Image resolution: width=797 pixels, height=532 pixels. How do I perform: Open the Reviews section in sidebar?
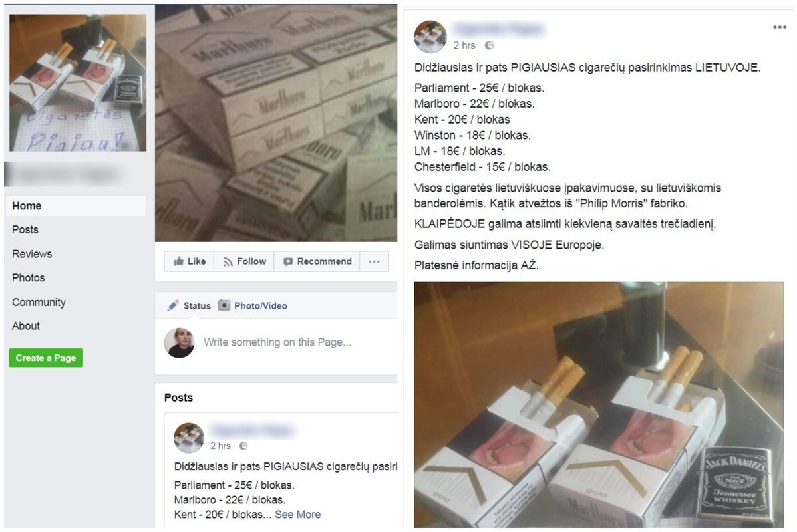32,253
